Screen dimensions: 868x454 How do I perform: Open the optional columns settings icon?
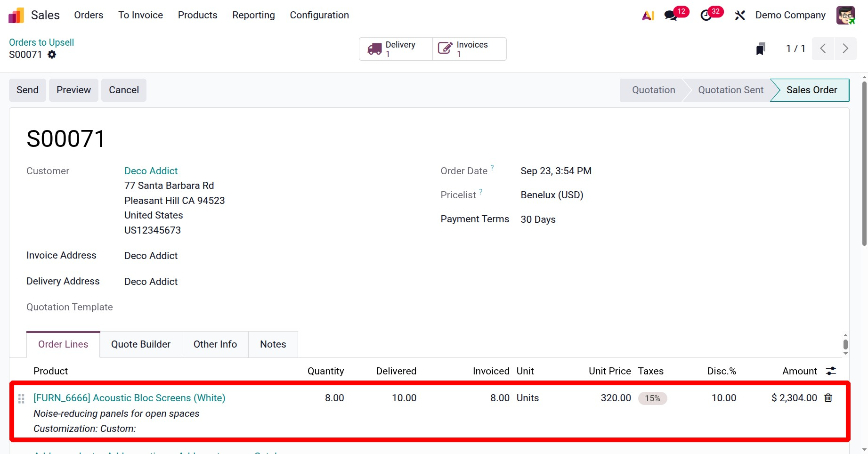click(x=831, y=371)
